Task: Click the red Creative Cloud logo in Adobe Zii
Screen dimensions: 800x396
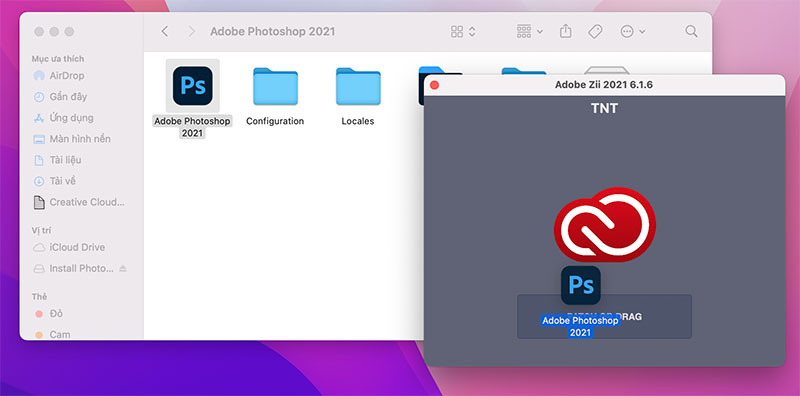Action: pos(605,225)
